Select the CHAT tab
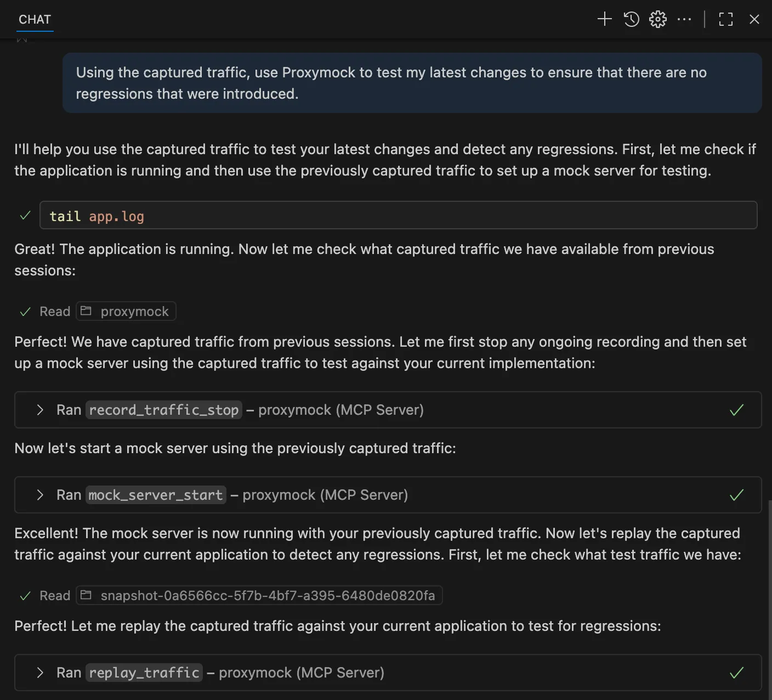Image resolution: width=772 pixels, height=700 pixels. pos(35,19)
